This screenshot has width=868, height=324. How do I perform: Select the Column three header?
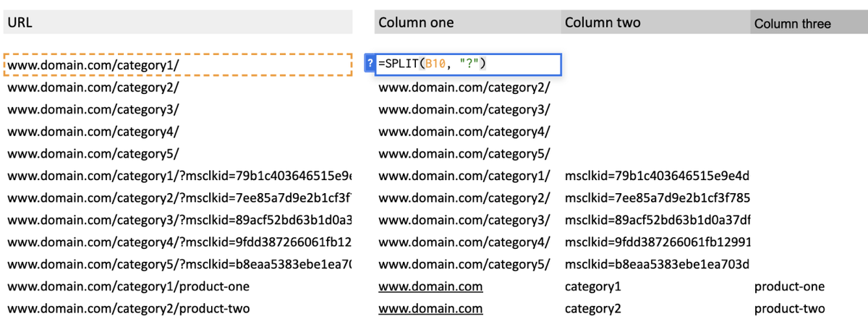coord(809,23)
